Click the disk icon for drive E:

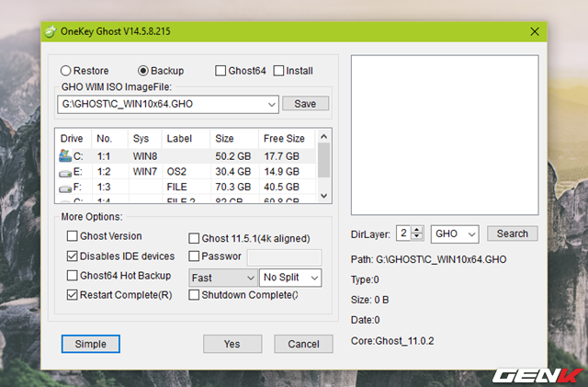tap(65, 173)
